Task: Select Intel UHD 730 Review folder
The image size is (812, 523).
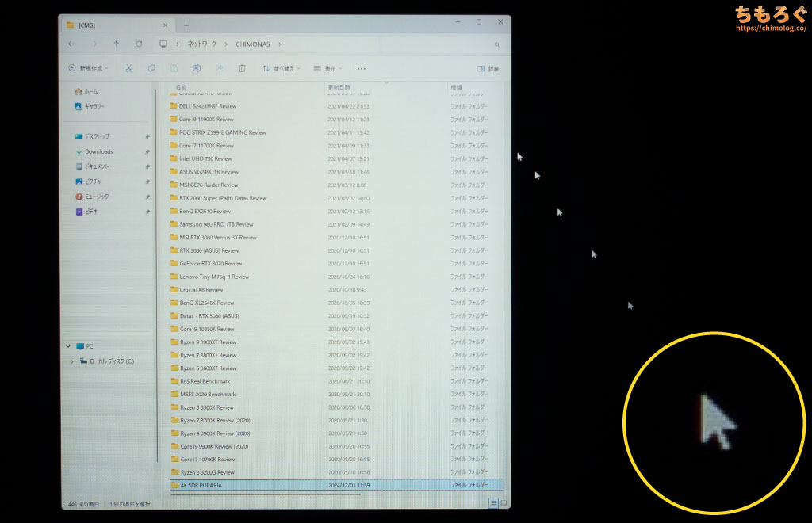Action: tap(205, 159)
